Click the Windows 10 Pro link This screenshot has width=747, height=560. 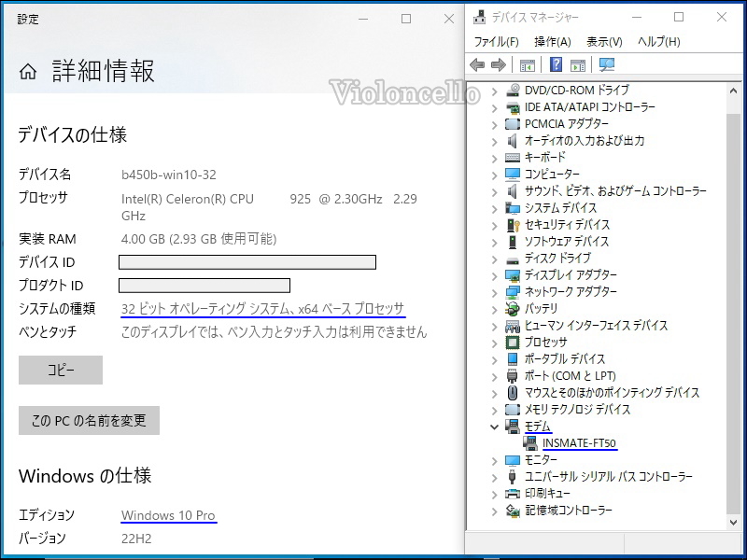click(x=168, y=515)
